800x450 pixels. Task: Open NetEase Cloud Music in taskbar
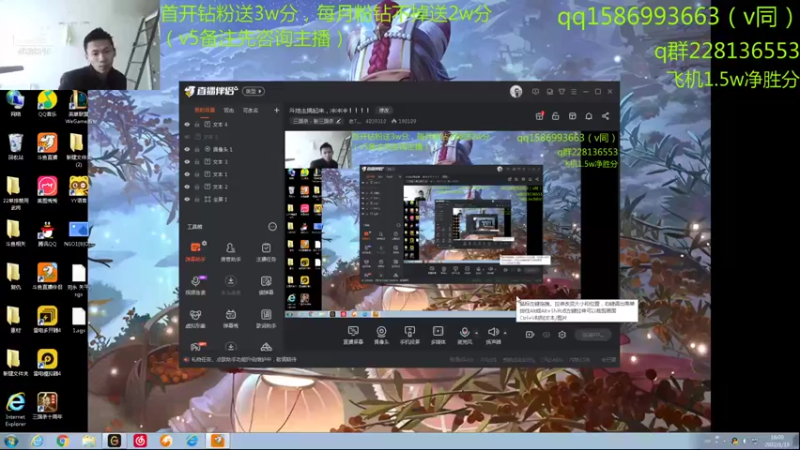pos(140,441)
